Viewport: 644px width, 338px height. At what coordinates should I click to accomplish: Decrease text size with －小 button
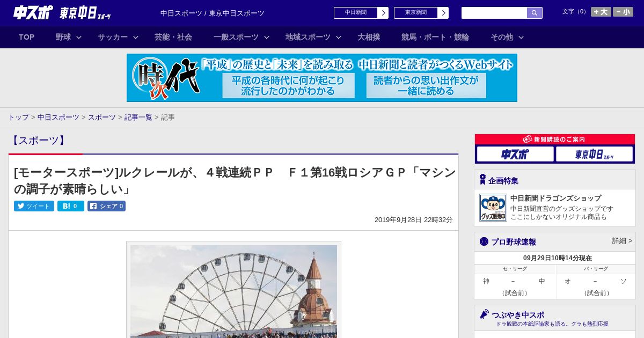(623, 12)
